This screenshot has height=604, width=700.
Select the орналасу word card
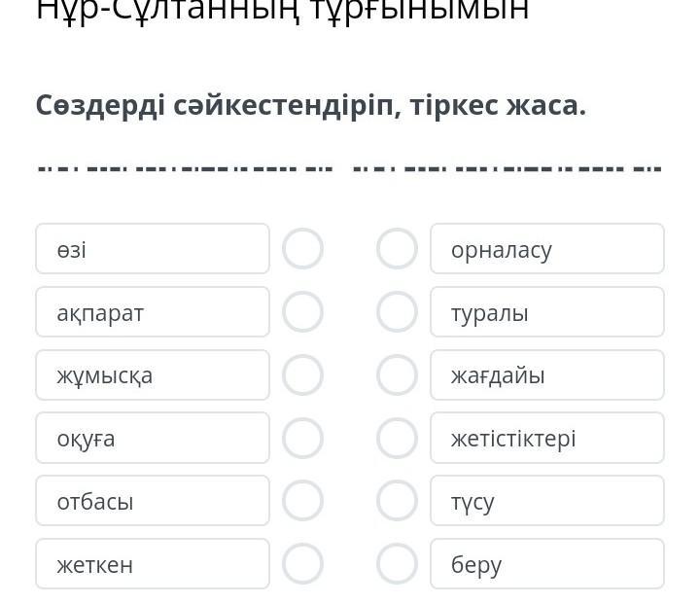pos(547,249)
